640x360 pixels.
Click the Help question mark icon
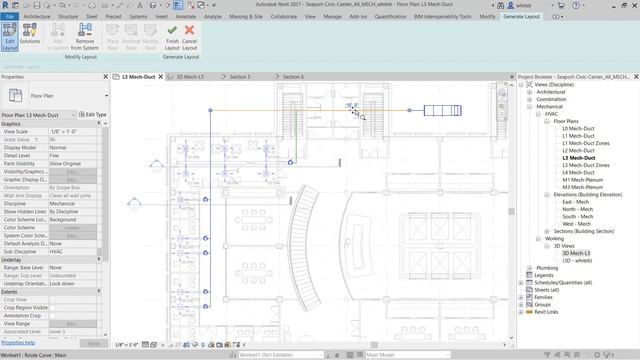point(576,5)
